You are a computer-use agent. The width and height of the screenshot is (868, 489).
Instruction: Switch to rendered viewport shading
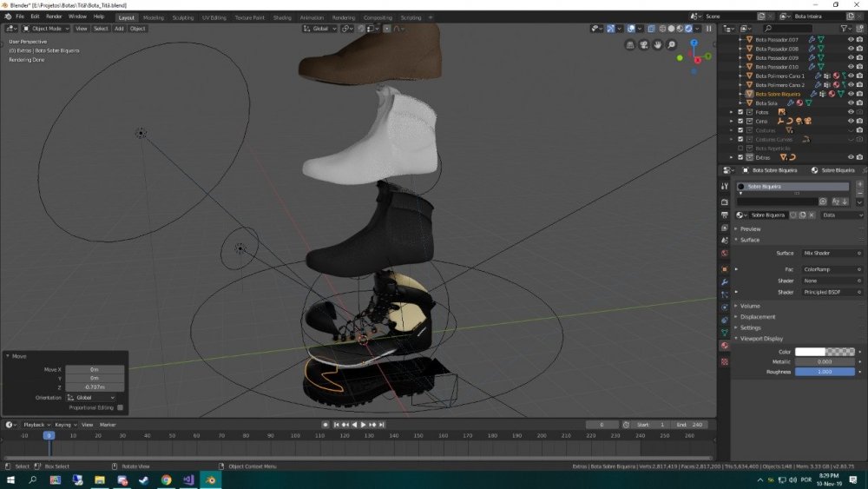point(689,29)
